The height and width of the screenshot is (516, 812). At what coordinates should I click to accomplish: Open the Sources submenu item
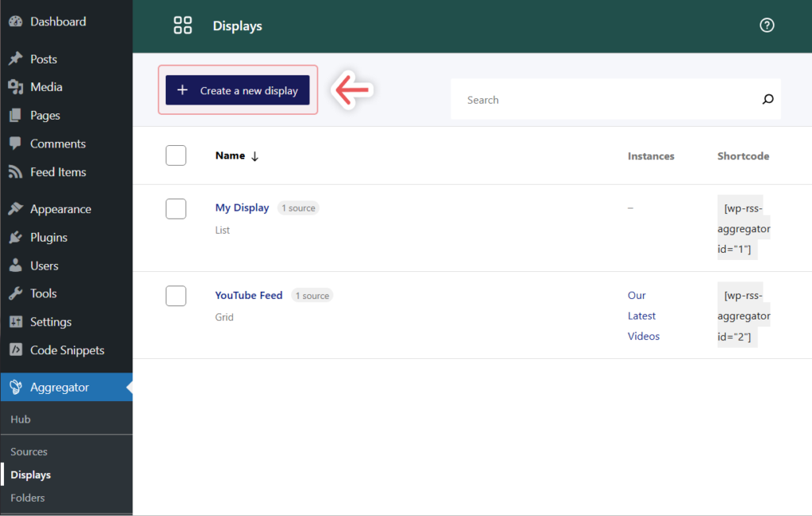[29, 451]
